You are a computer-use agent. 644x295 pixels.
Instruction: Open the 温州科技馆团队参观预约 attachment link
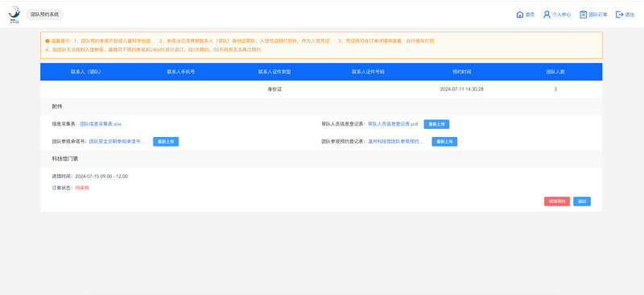[x=396, y=142]
